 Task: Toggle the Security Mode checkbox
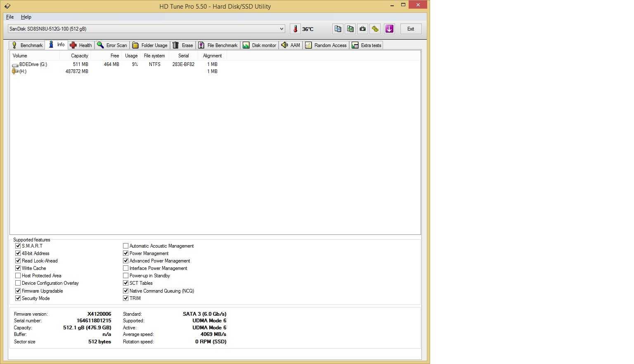[18, 298]
